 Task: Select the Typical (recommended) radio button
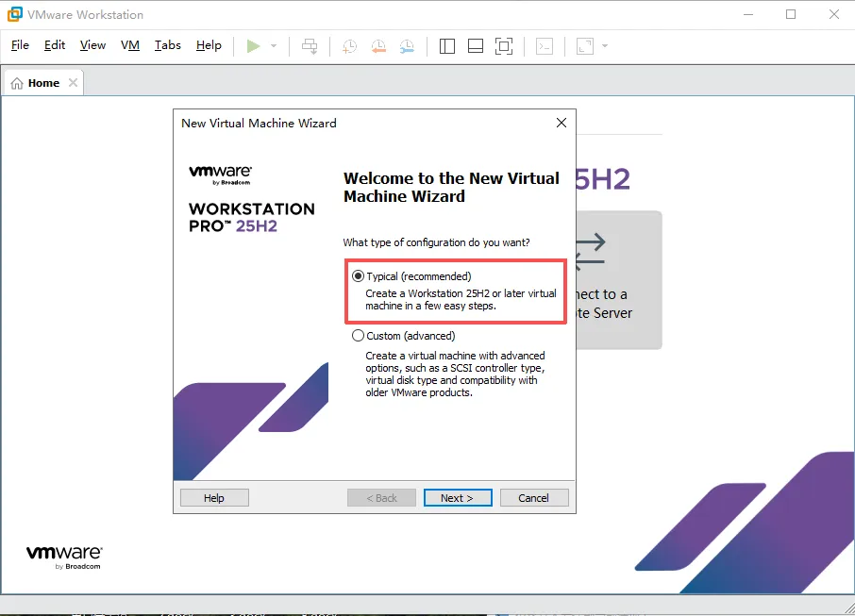click(x=358, y=276)
